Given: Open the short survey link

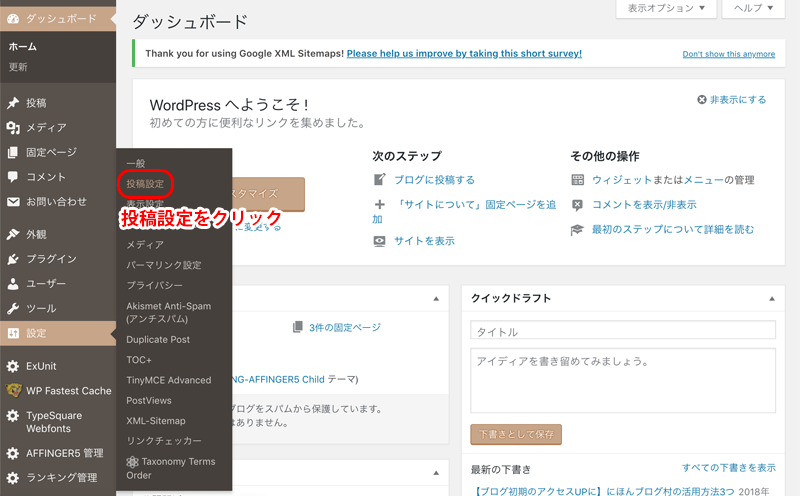Looking at the screenshot, I should click(464, 54).
